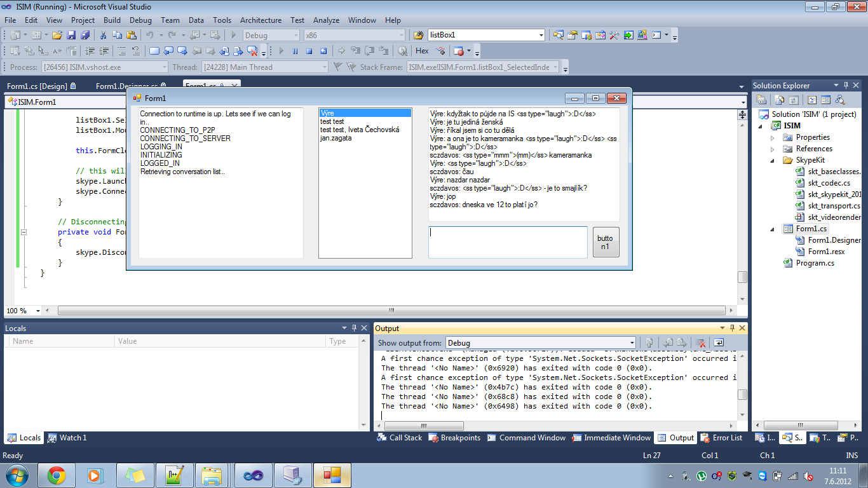The height and width of the screenshot is (488, 868).
Task: Click the message text box in Form1
Action: click(x=508, y=242)
